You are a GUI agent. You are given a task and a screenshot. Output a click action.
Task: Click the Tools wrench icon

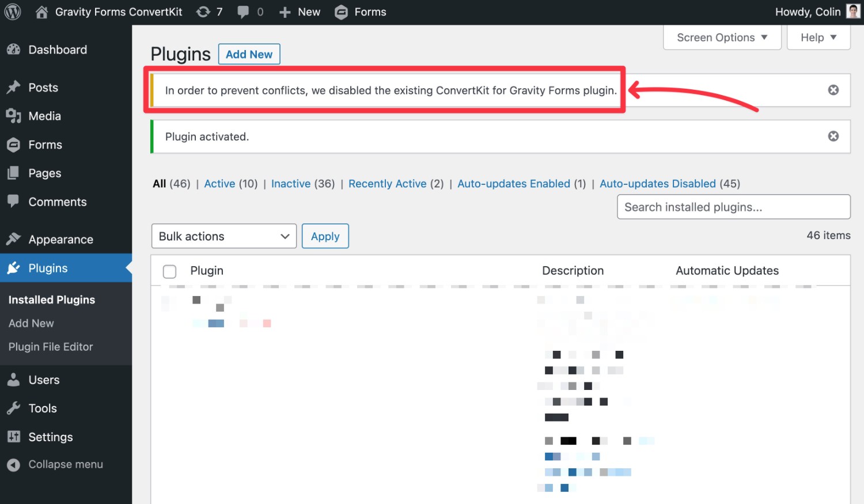pos(14,408)
